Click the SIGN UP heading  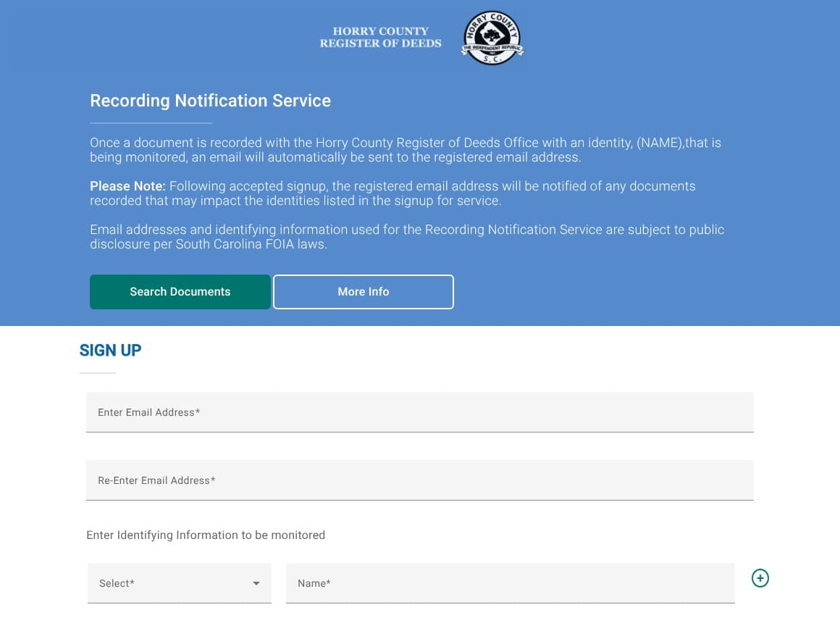[x=110, y=350]
